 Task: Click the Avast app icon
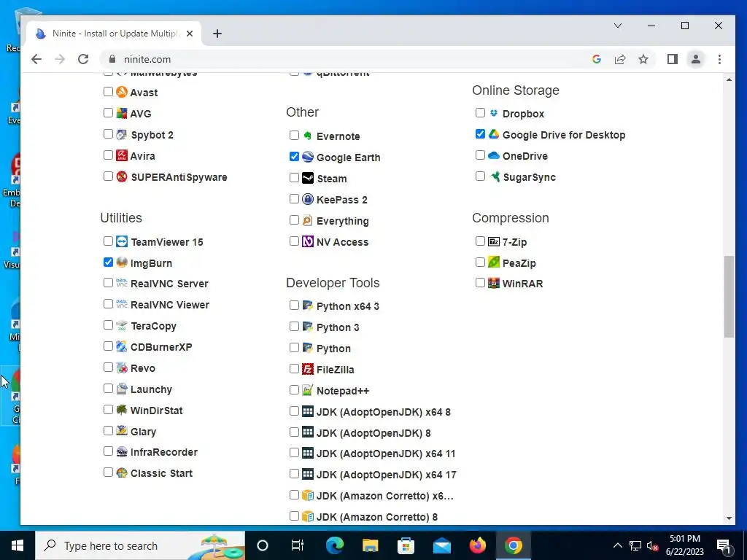click(122, 92)
